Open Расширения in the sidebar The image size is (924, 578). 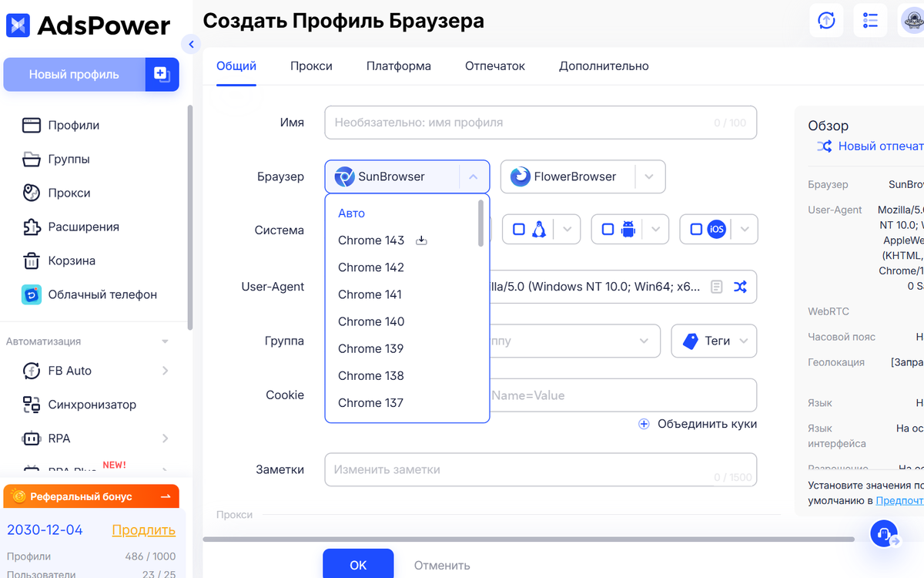pos(83,227)
